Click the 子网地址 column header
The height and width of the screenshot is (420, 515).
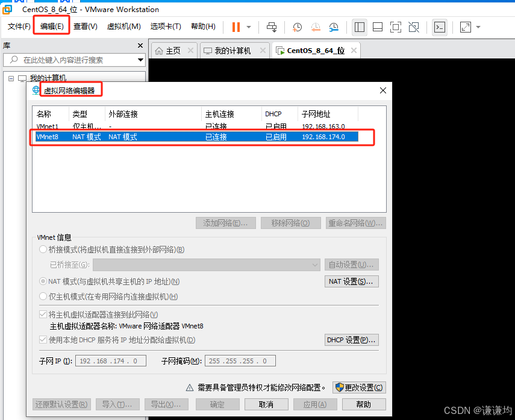328,114
